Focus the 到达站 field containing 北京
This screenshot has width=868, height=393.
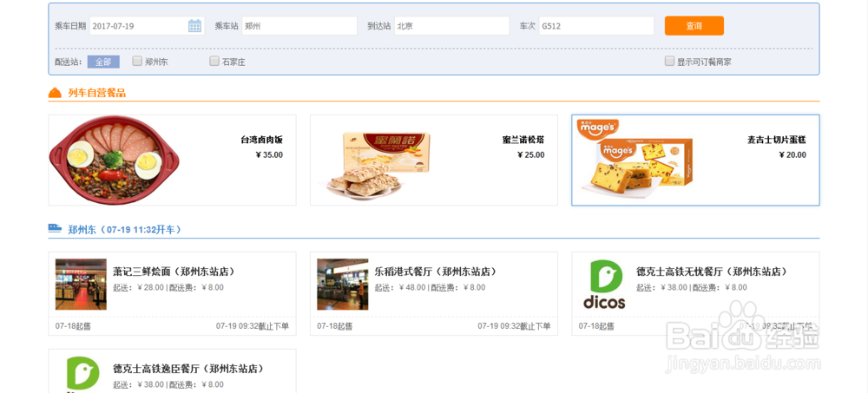(x=451, y=25)
